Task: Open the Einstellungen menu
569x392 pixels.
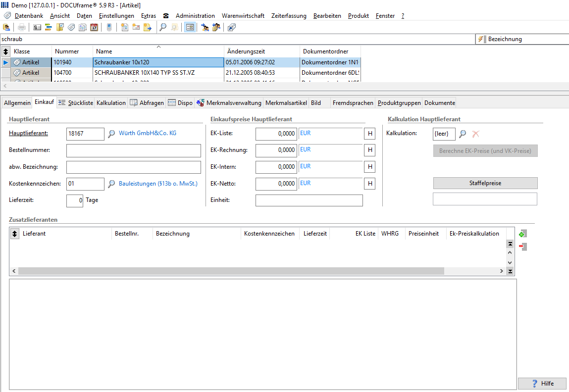Action: click(x=116, y=16)
